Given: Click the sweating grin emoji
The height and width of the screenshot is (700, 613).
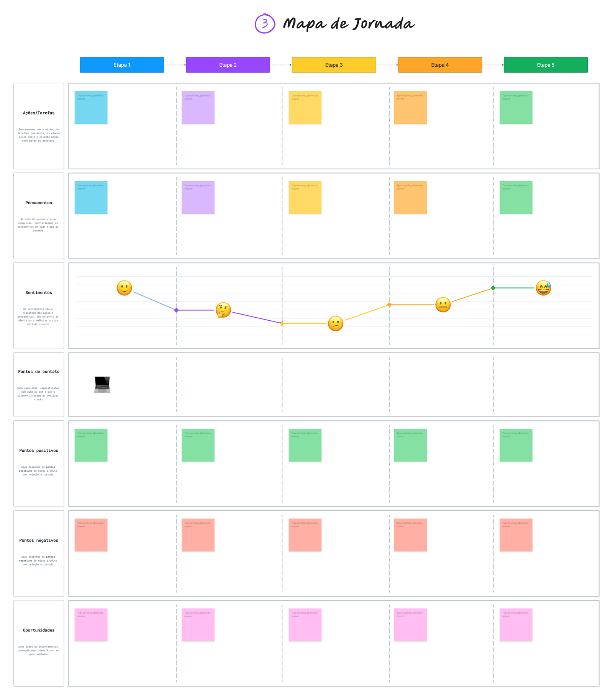Looking at the screenshot, I should click(x=543, y=288).
